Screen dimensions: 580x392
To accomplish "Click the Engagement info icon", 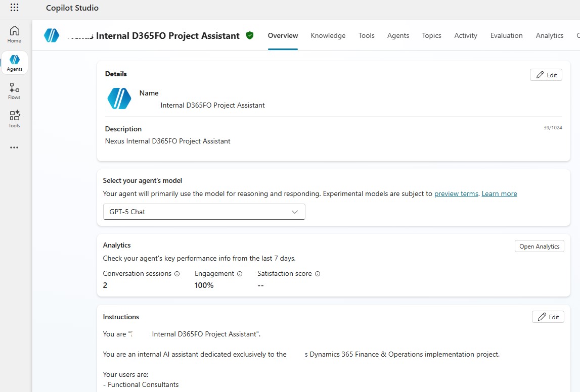I will pos(240,274).
